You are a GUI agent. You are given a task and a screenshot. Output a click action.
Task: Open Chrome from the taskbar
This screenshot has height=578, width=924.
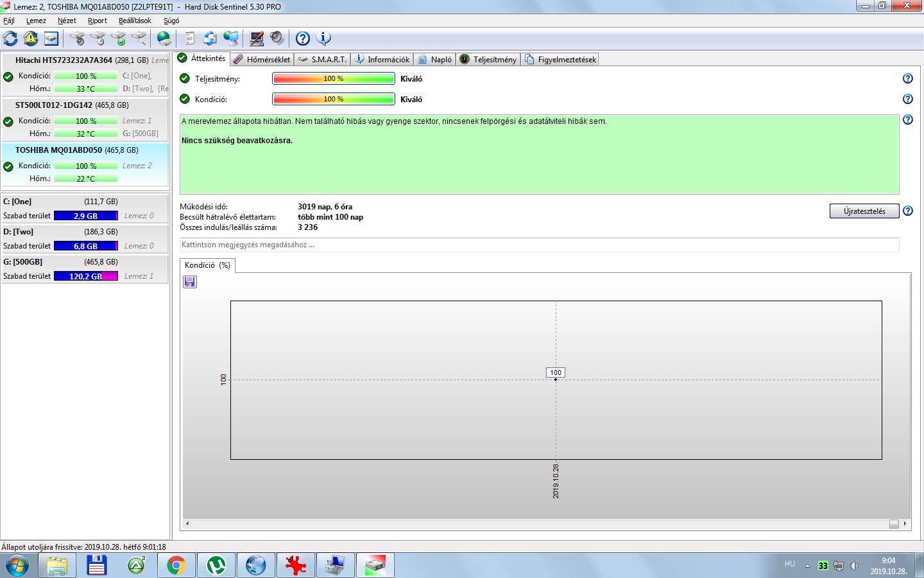pos(176,565)
